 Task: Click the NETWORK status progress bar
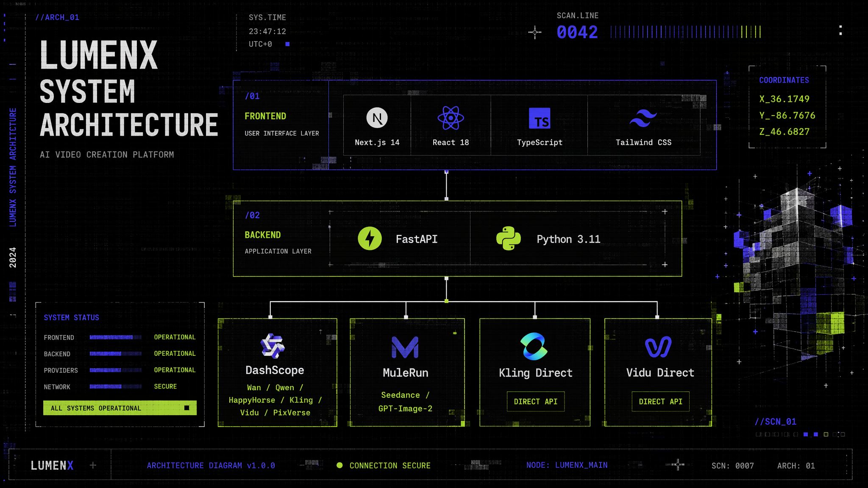click(x=116, y=386)
